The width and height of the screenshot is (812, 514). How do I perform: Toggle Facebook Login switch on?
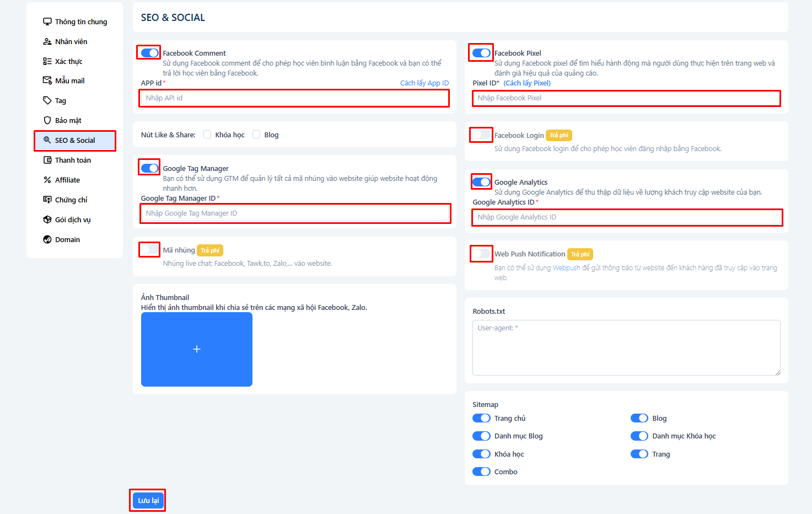pyautogui.click(x=481, y=135)
